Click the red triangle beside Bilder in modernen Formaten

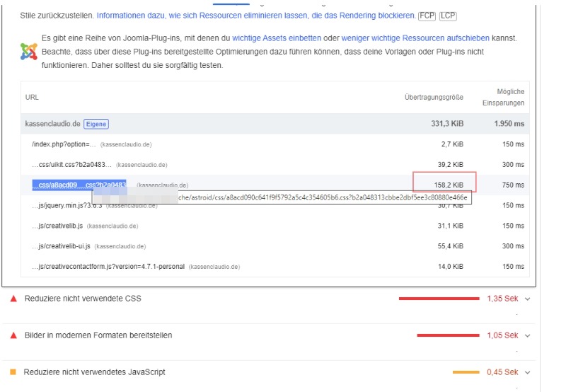click(x=13, y=335)
